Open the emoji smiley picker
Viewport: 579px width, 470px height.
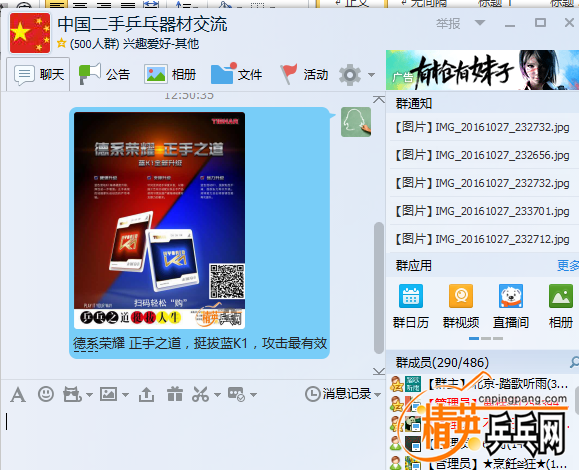(x=46, y=394)
